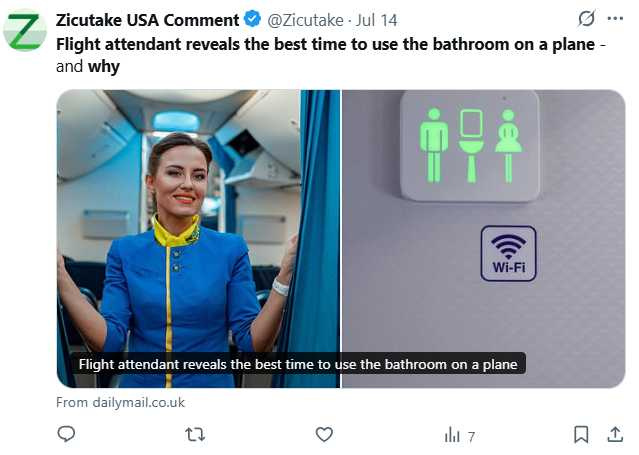
Task: Click the flight attendant photo in the card
Action: 198,239
